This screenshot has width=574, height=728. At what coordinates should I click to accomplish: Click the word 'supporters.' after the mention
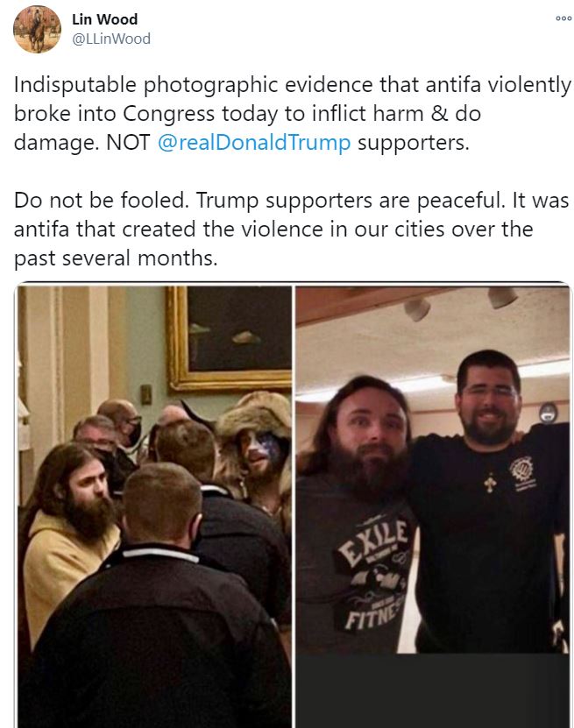click(x=414, y=143)
